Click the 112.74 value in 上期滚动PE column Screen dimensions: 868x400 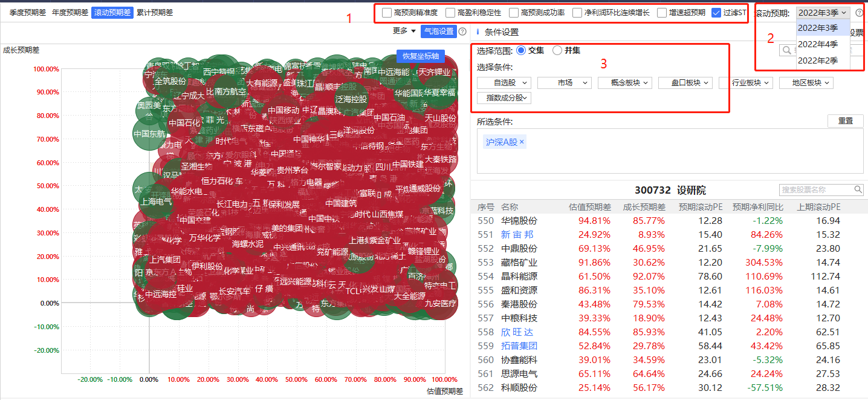824,277
